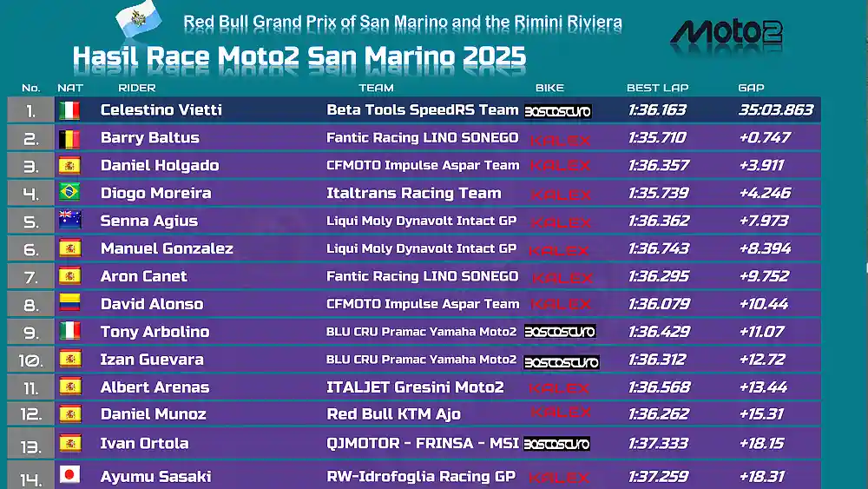The width and height of the screenshot is (868, 489).
Task: Click the Moto2 logo
Action: (x=727, y=33)
